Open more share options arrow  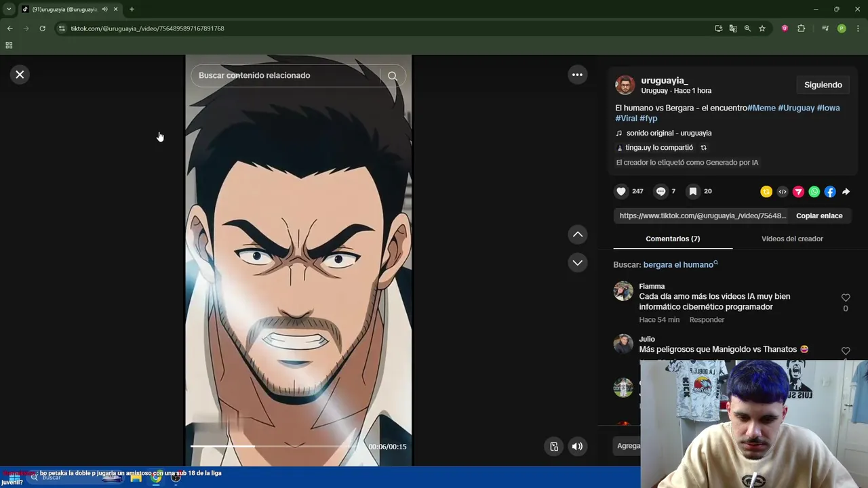pyautogui.click(x=846, y=192)
